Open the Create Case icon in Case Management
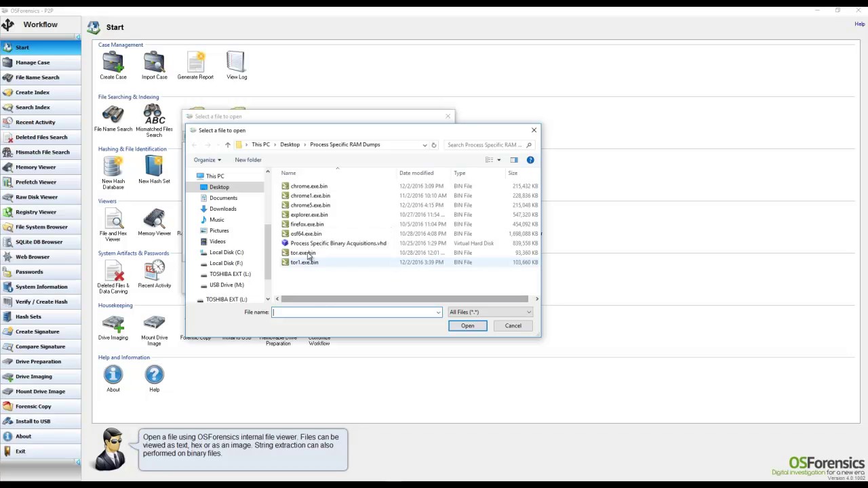 click(113, 65)
